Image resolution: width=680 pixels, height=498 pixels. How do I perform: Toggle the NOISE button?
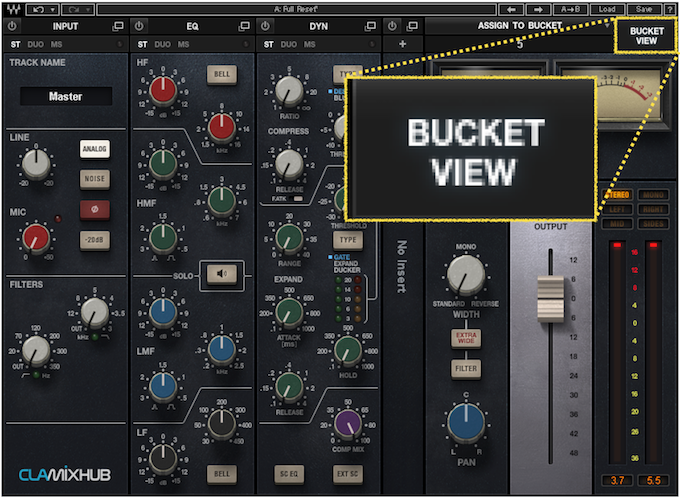[x=95, y=179]
